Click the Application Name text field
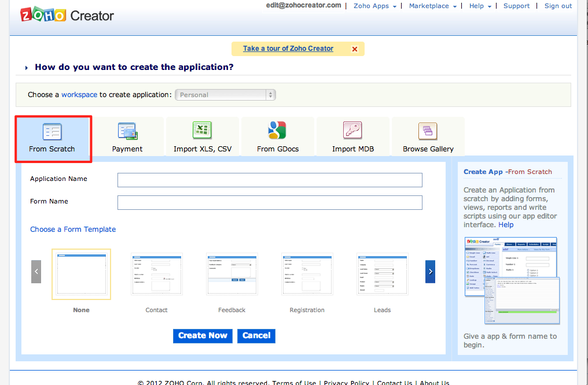Image resolution: width=588 pixels, height=385 pixels. point(270,180)
